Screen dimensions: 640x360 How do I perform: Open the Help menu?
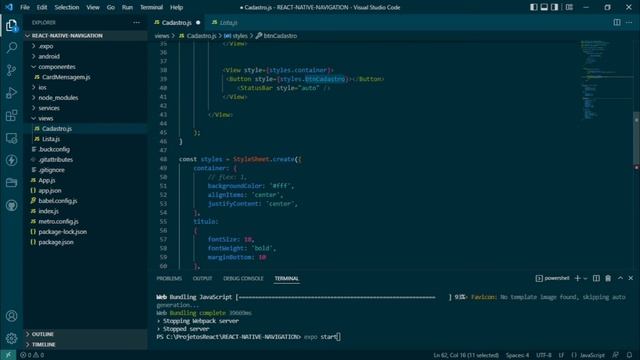(176, 7)
